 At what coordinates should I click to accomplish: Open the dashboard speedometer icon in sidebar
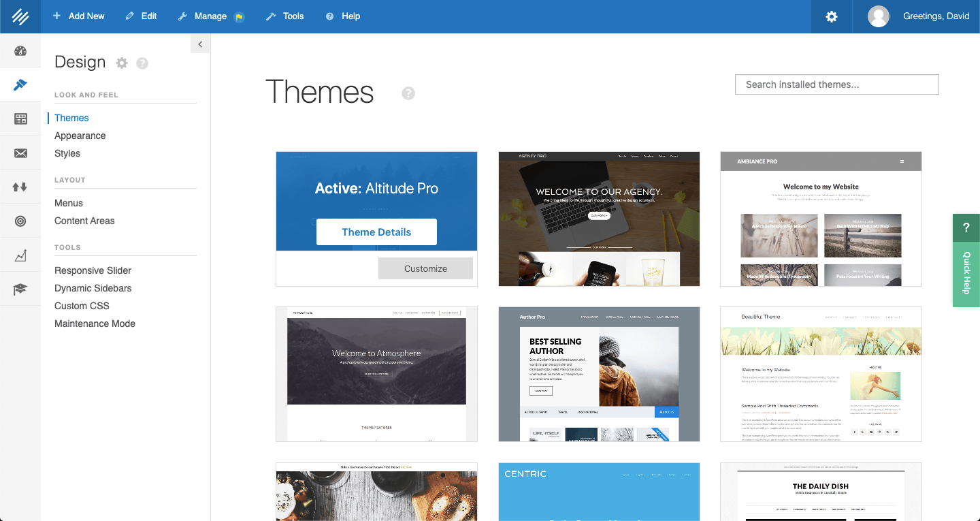click(20, 50)
